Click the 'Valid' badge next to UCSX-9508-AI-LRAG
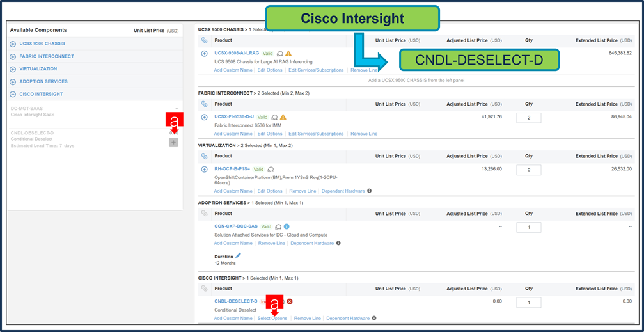This screenshot has height=332, width=644. click(268, 54)
